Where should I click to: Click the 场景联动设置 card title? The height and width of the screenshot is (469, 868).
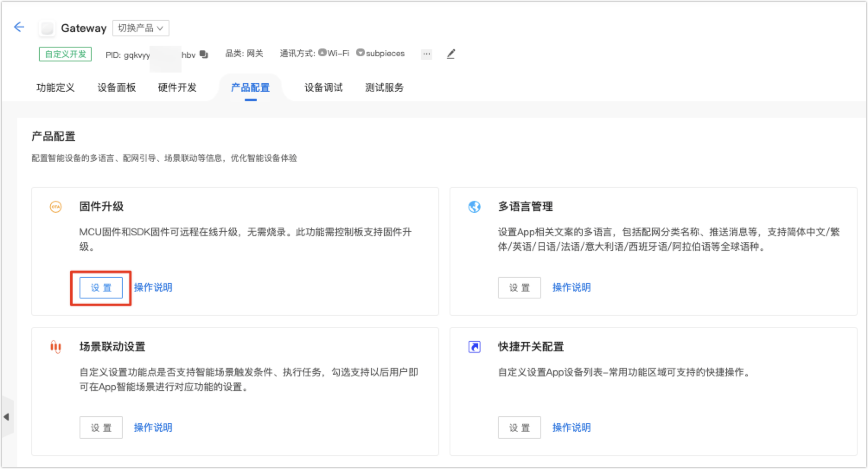tap(112, 347)
